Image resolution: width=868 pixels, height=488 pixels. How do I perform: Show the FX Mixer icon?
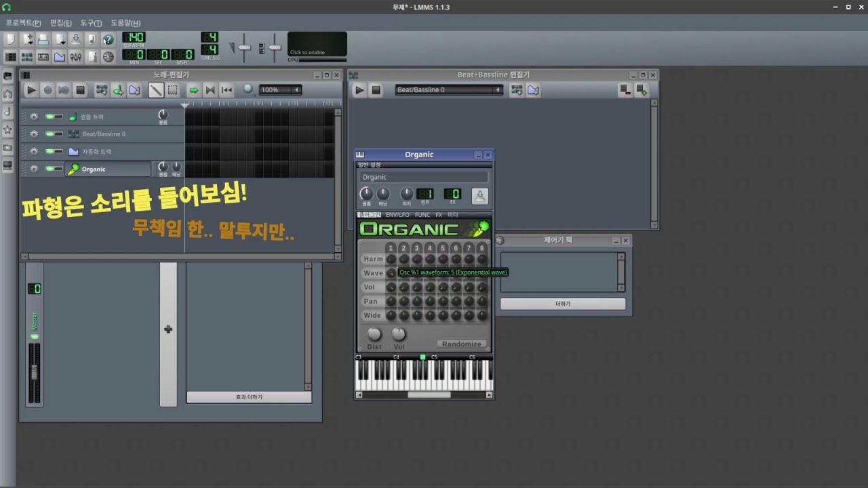pyautogui.click(x=76, y=57)
